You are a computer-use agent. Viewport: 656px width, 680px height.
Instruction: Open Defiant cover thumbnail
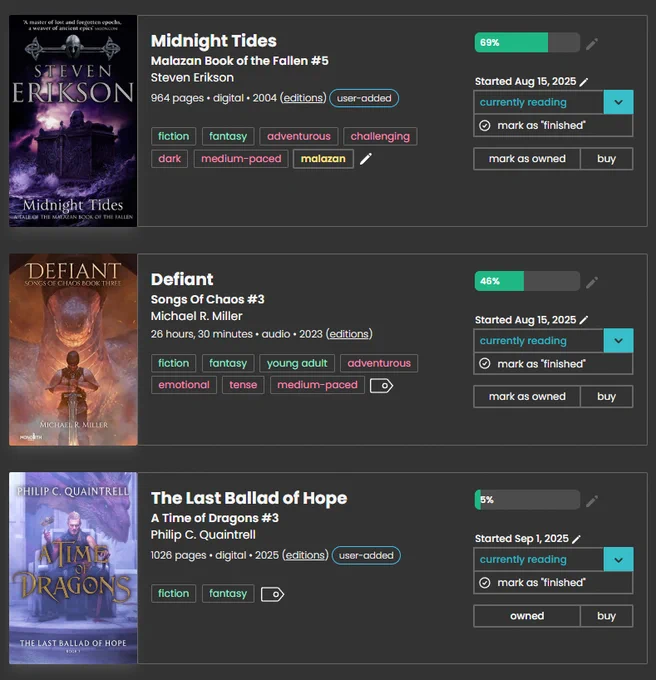click(x=73, y=350)
